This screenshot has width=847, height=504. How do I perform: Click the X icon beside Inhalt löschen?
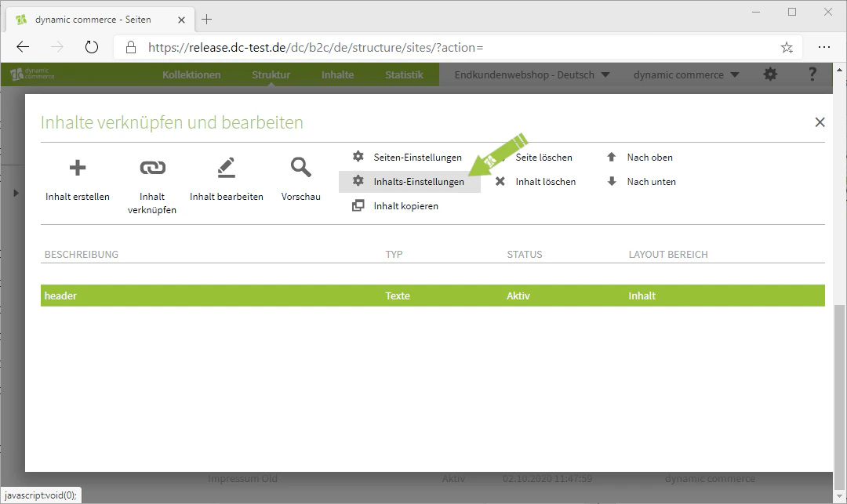(x=500, y=181)
